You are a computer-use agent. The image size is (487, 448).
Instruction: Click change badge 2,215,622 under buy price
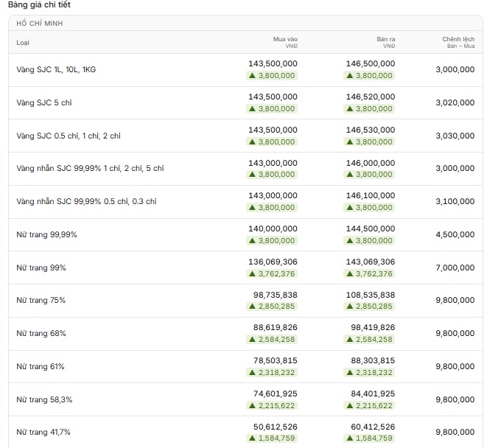click(272, 406)
